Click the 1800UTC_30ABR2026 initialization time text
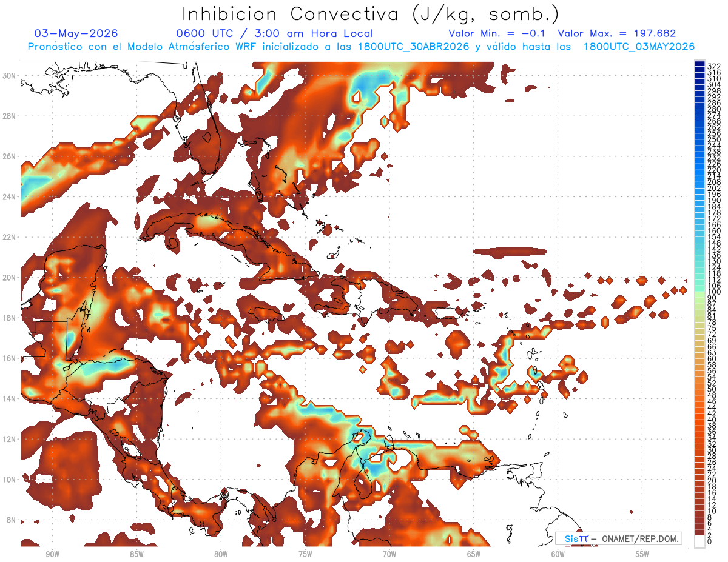This screenshot has height=562, width=728. pos(414,47)
